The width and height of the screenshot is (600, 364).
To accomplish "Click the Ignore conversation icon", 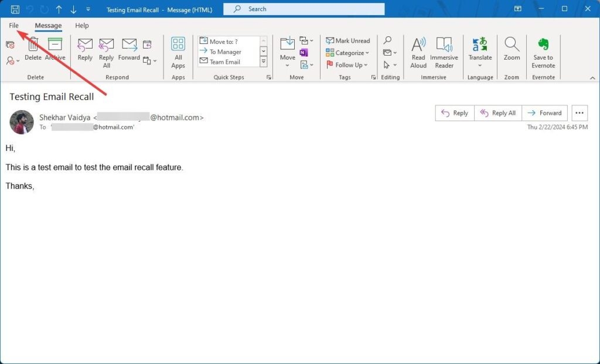I will click(x=11, y=45).
